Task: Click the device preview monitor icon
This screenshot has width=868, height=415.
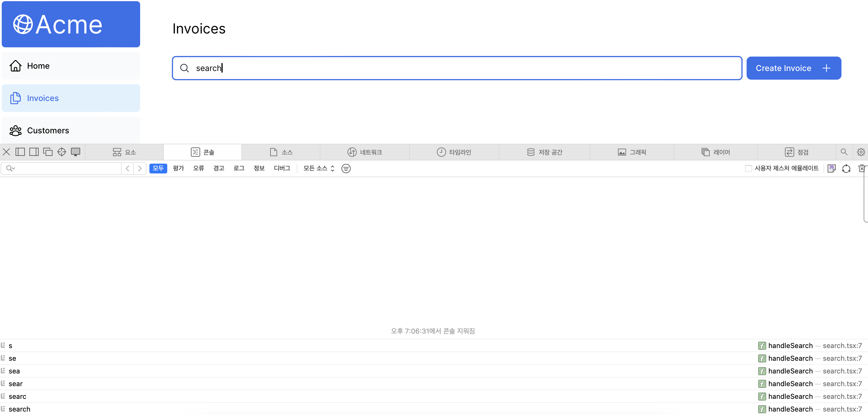Action: (76, 152)
